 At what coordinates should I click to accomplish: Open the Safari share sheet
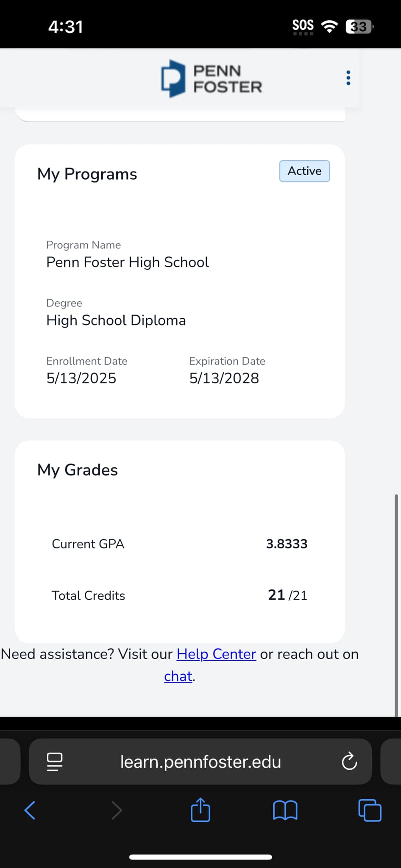[x=200, y=810]
